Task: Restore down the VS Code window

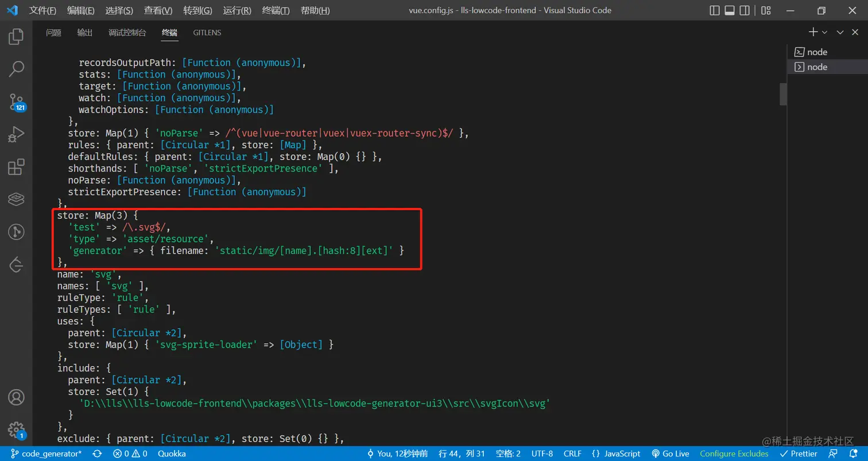Action: click(821, 10)
